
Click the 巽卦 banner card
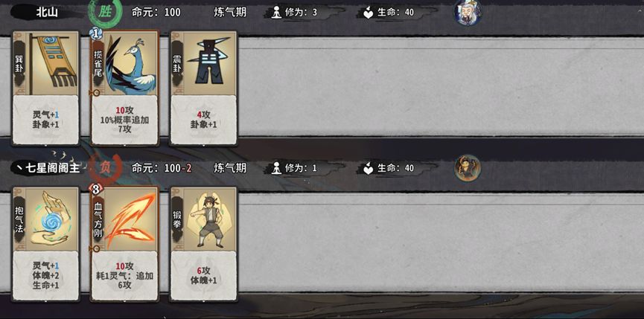click(x=45, y=88)
